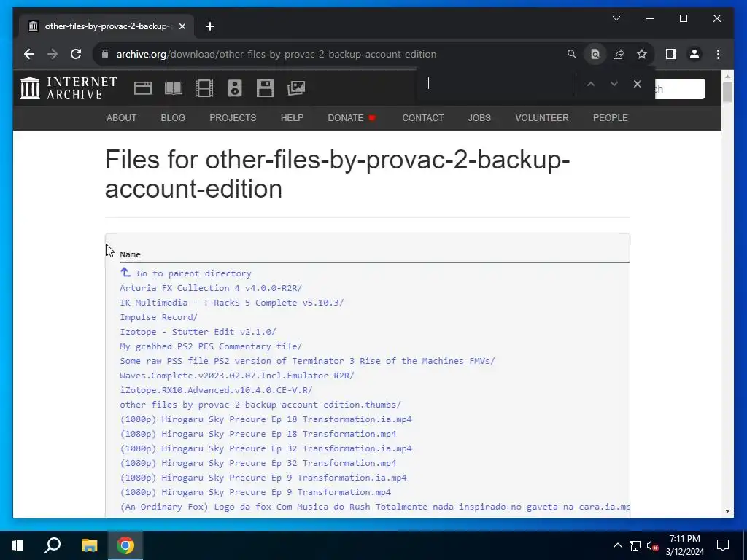The width and height of the screenshot is (747, 560).
Task: Open iZotope.RX10.Advanced folder
Action: click(216, 390)
